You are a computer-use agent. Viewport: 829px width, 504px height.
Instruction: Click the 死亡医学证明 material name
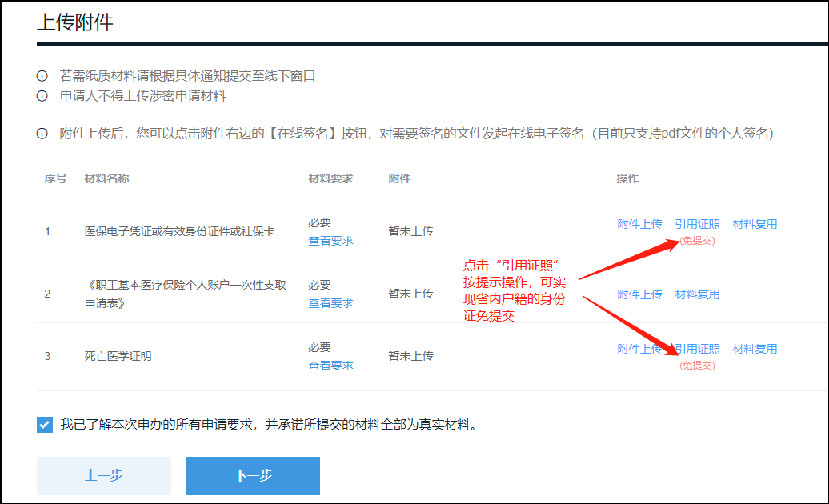click(118, 356)
